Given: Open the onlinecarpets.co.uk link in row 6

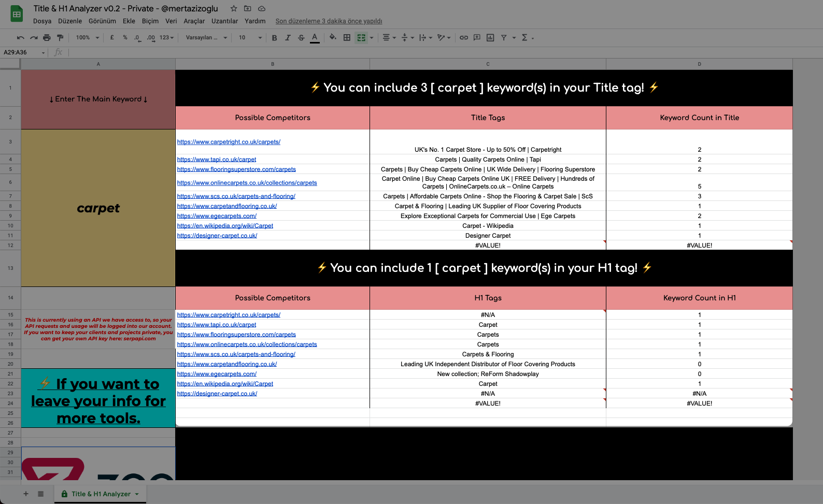Looking at the screenshot, I should (247, 183).
